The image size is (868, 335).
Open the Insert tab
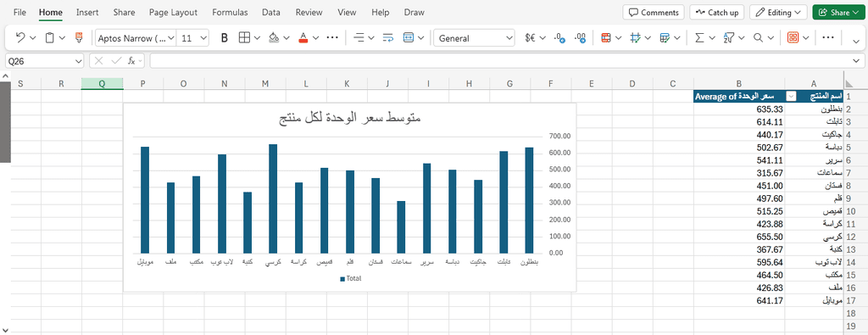[x=87, y=12]
